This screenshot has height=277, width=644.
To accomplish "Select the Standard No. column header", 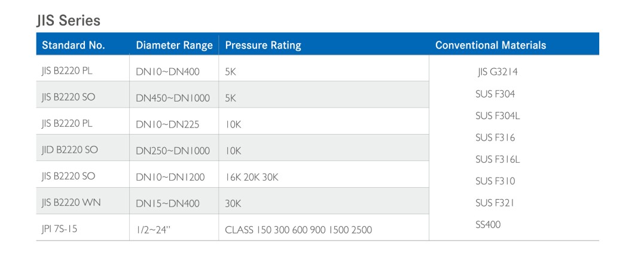I will 73,45.
